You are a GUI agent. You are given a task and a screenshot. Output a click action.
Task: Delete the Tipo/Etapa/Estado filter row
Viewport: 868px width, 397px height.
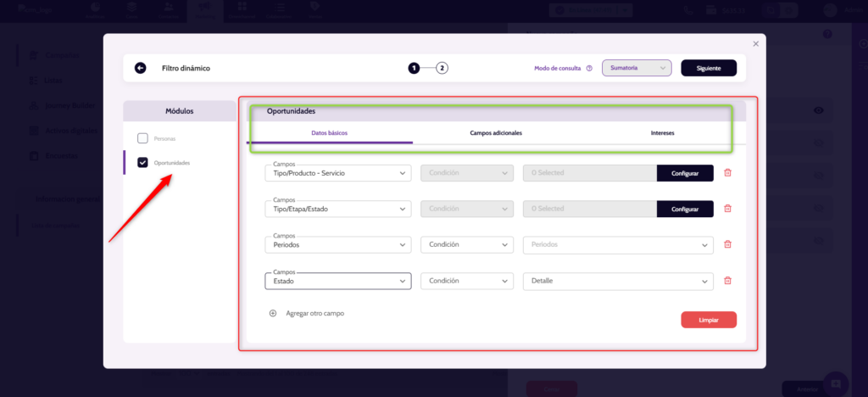click(x=727, y=209)
